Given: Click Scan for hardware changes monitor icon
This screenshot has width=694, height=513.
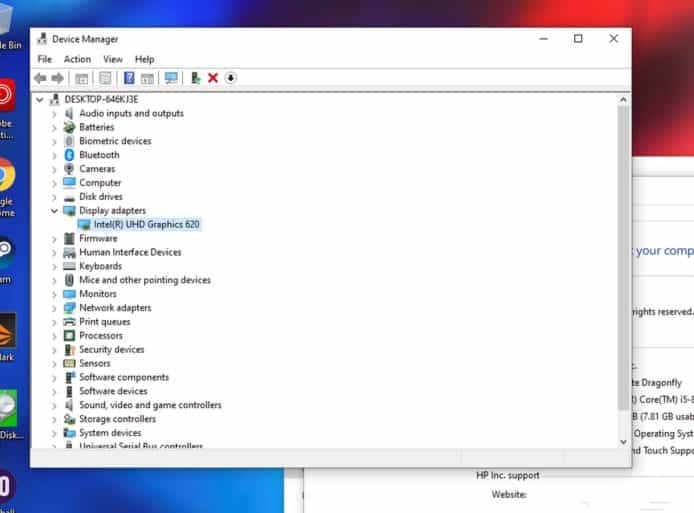Looking at the screenshot, I should 171,78.
